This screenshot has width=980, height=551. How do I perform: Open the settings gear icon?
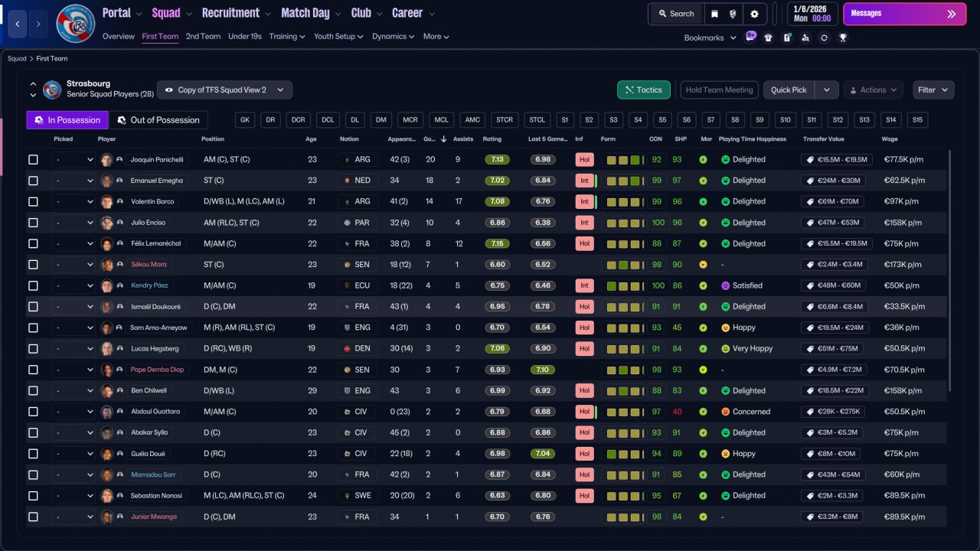pos(754,14)
